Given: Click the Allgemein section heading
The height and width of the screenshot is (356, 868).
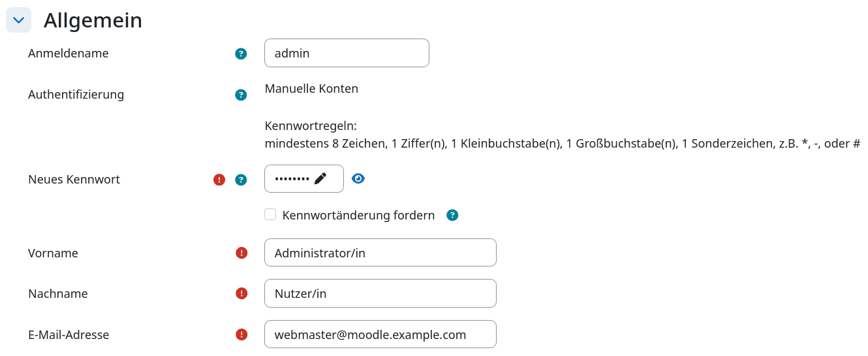Looking at the screenshot, I should point(93,20).
